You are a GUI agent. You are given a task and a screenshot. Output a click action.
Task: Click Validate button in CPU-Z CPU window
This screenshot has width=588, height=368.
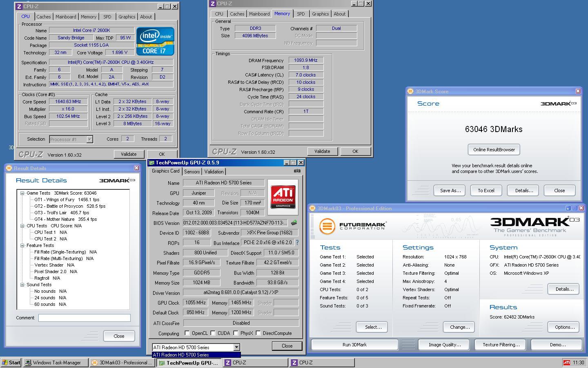(x=129, y=154)
